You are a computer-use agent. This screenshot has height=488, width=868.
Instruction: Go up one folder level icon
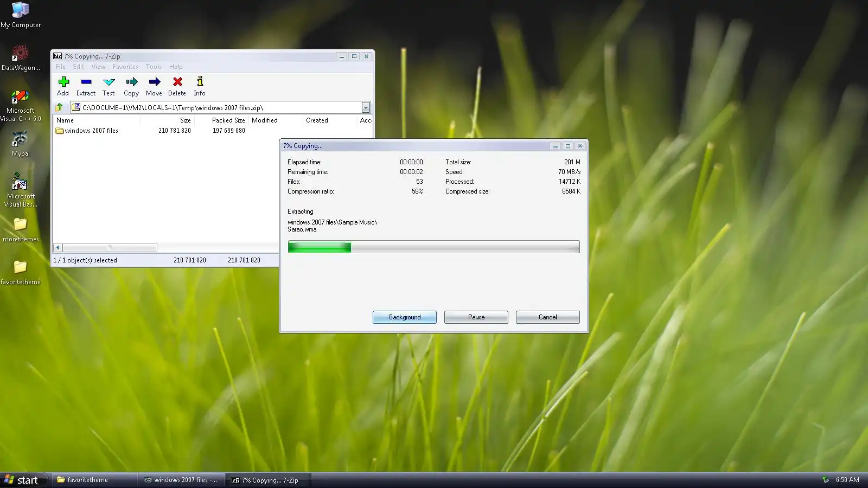pos(59,107)
